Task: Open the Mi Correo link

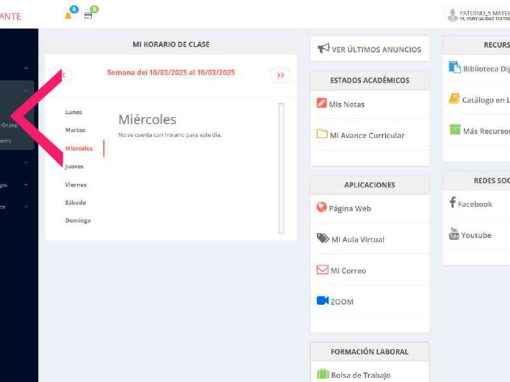Action: (348, 271)
